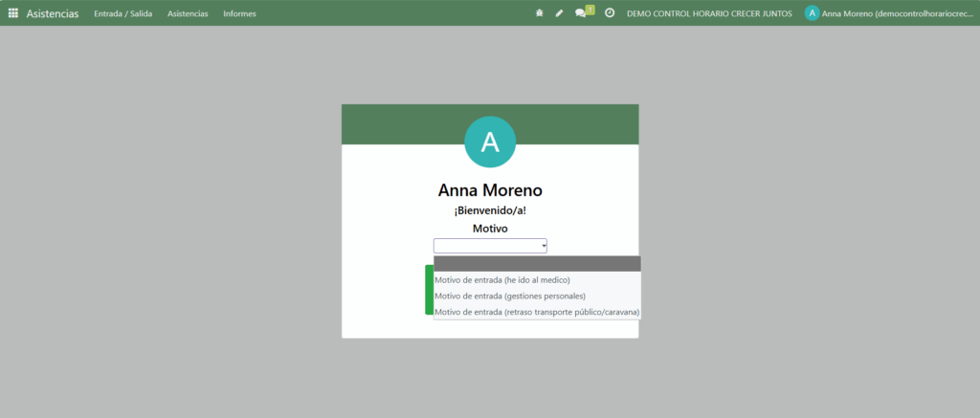Viewport: 980px width, 418px height.
Task: Open the Entrada / Salida menu
Action: [122, 13]
